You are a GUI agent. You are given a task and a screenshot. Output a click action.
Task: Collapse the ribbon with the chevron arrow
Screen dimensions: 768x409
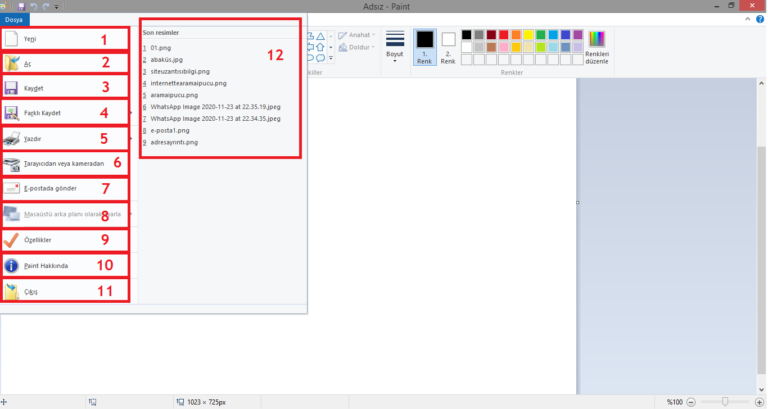tap(747, 20)
